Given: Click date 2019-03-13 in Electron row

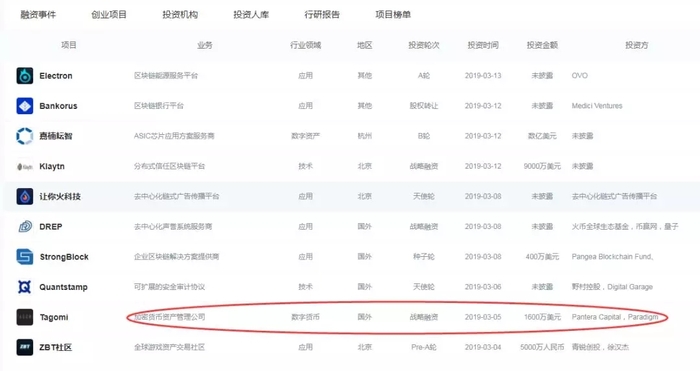Looking at the screenshot, I should [x=483, y=76].
